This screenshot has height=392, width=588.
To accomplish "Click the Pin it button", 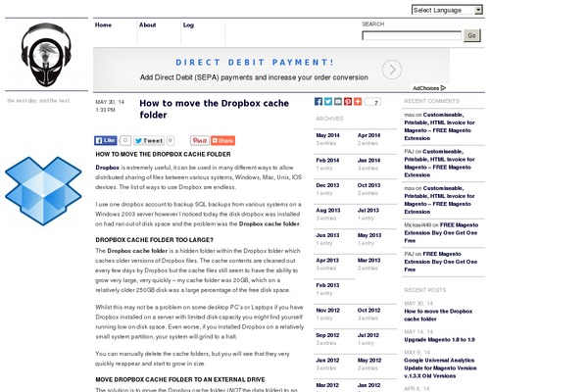I will (x=200, y=140).
